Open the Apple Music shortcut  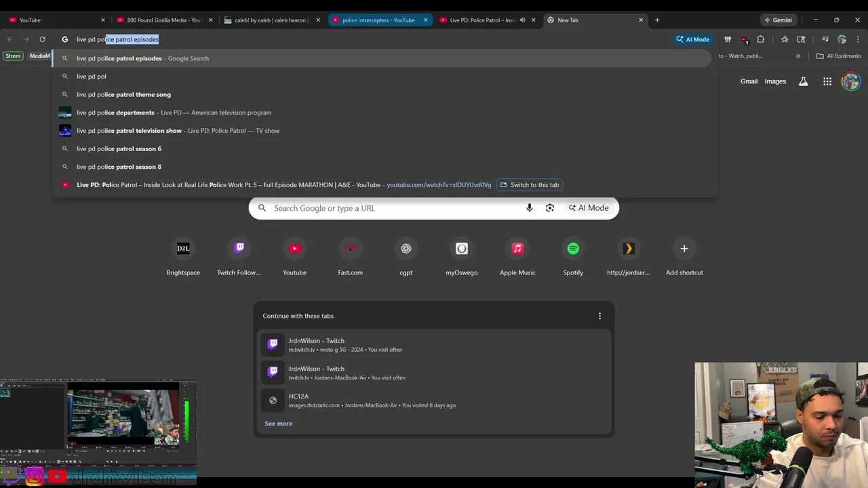pyautogui.click(x=517, y=257)
